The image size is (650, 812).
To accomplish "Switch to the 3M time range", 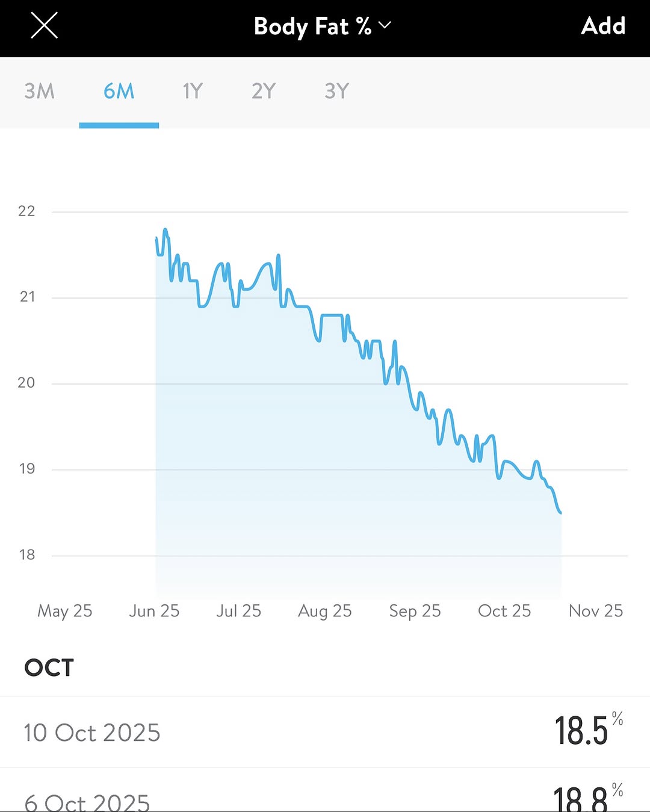I will tap(39, 91).
